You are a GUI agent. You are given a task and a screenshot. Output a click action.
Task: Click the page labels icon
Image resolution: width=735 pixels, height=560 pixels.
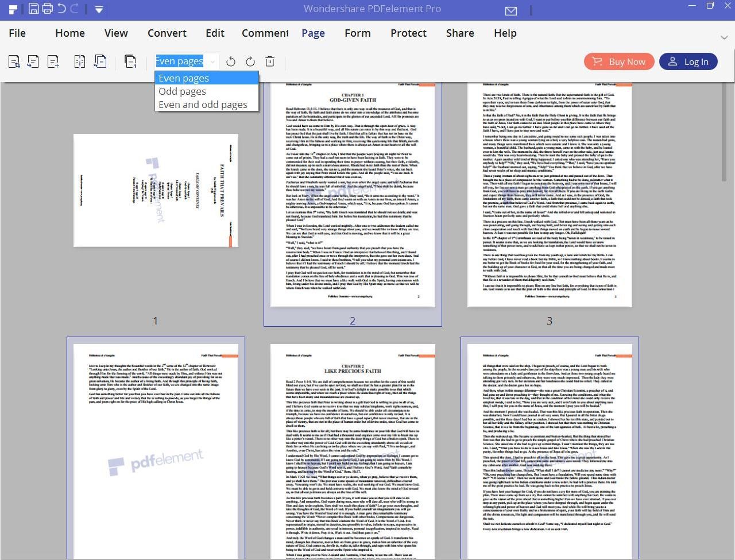tap(130, 61)
